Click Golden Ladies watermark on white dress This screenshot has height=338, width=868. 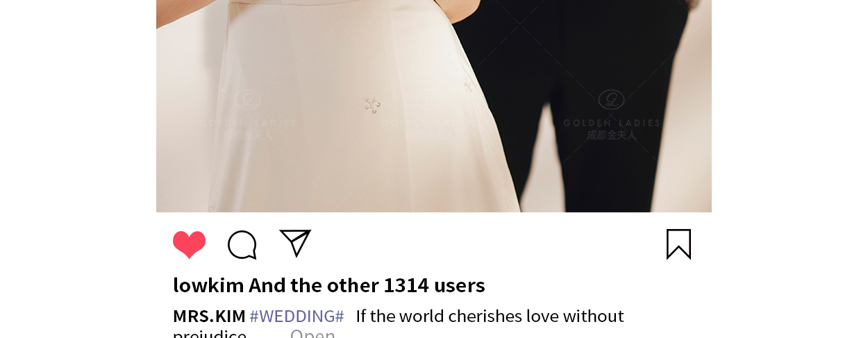(x=248, y=115)
